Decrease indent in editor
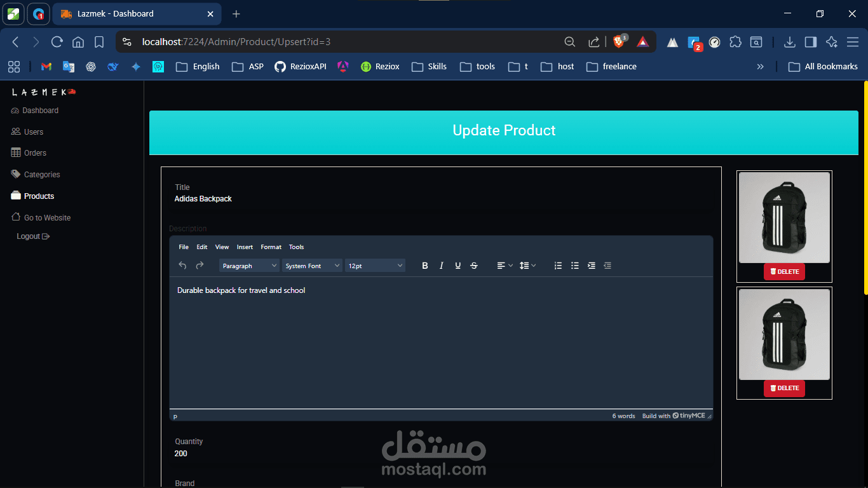Image resolution: width=868 pixels, height=488 pixels. [607, 266]
